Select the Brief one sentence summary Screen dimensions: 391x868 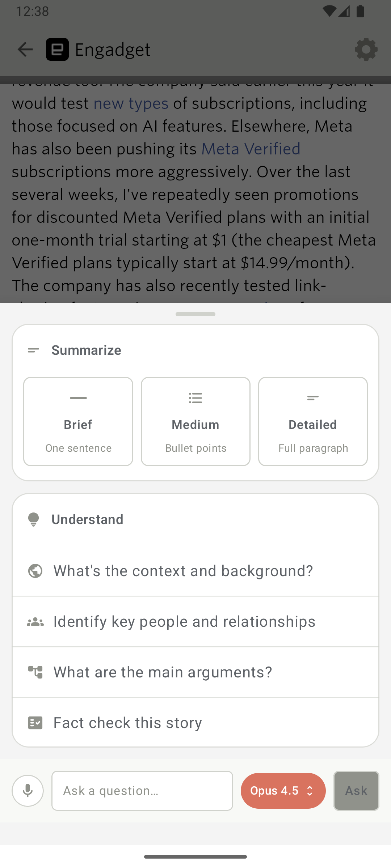(78, 421)
